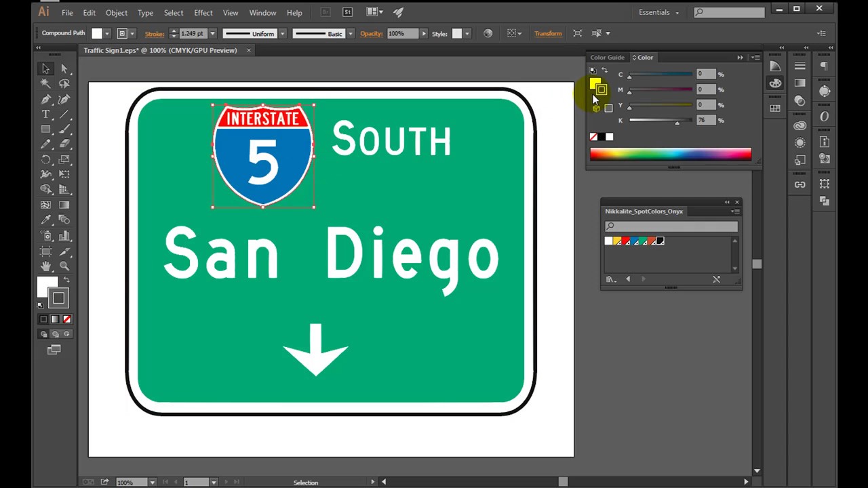Adjust the K slider in Color panel

point(677,121)
